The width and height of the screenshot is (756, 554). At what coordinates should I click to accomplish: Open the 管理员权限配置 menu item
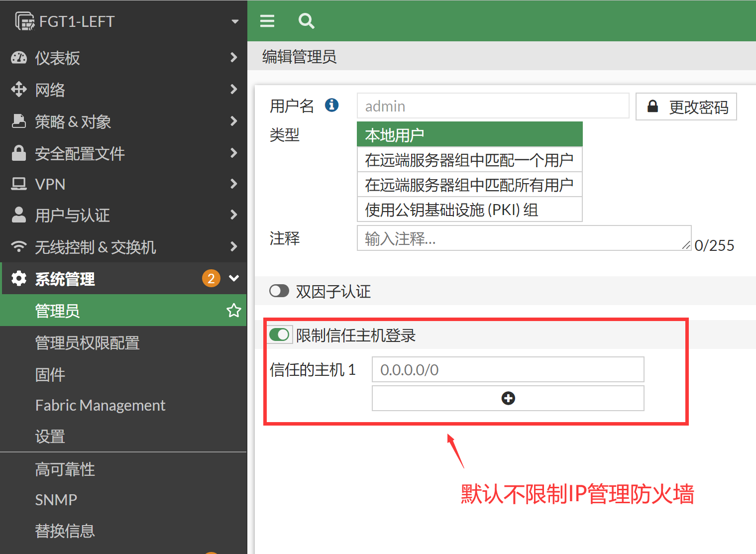click(x=87, y=343)
